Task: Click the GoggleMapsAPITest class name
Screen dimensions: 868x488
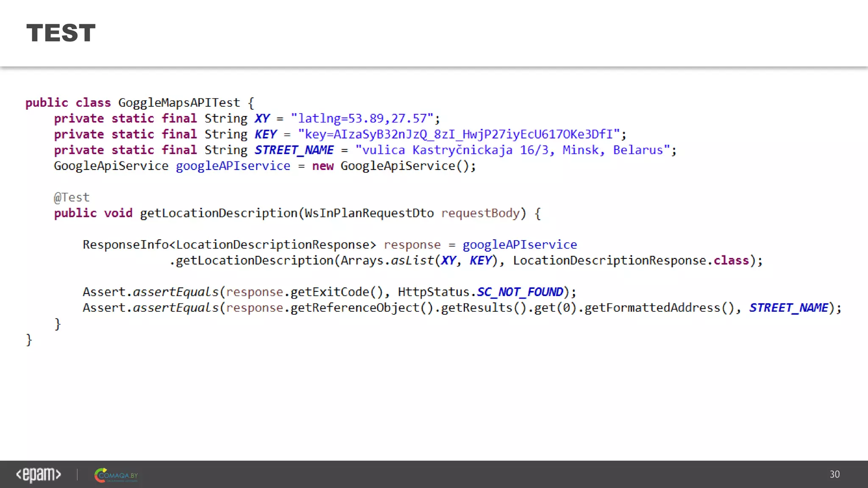Action: 179,103
